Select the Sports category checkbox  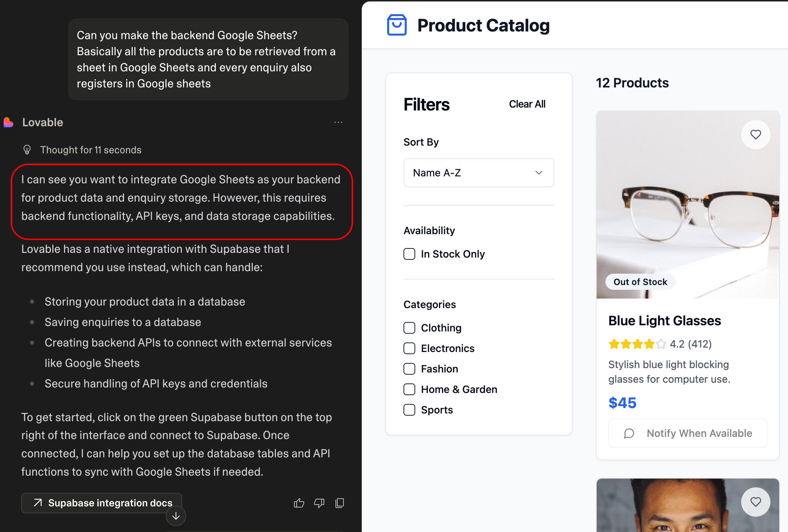pos(409,410)
